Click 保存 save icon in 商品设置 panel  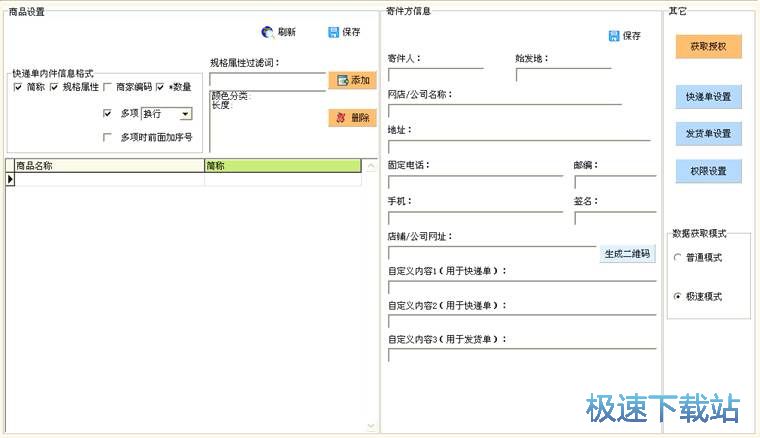pyautogui.click(x=334, y=32)
